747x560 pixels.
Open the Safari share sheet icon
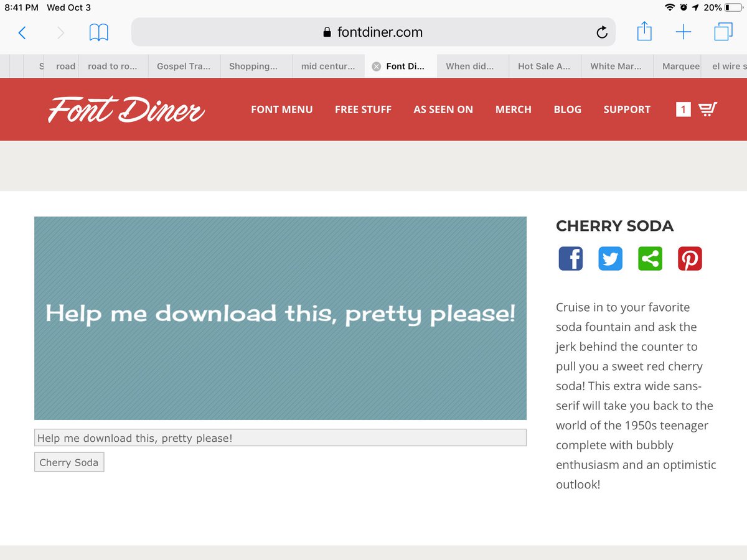[x=644, y=31]
